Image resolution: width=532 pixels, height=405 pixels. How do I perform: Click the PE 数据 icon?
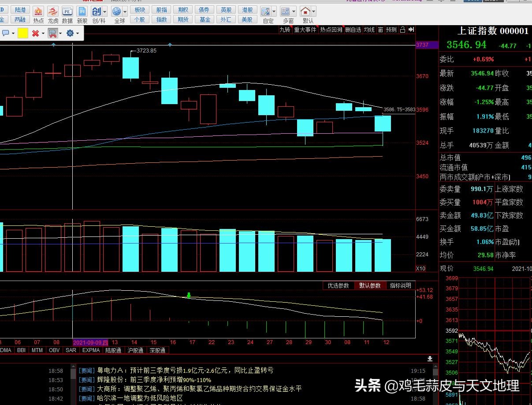(x=67, y=11)
